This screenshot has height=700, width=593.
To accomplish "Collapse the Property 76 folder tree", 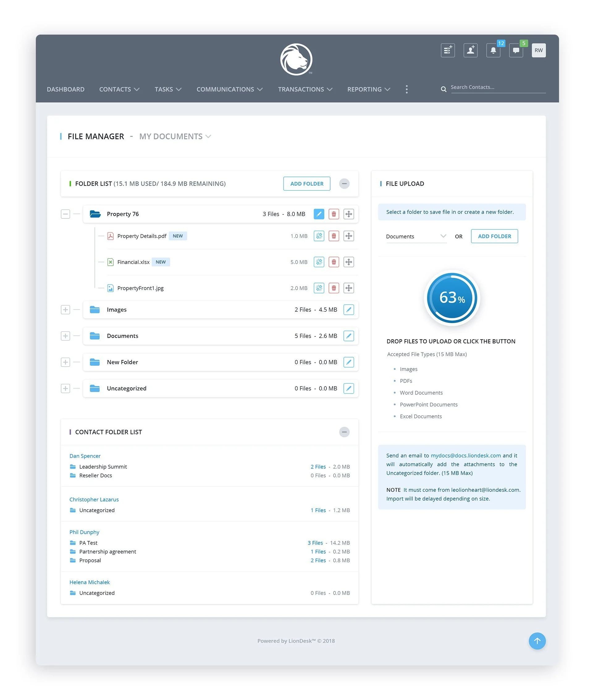I will point(65,214).
